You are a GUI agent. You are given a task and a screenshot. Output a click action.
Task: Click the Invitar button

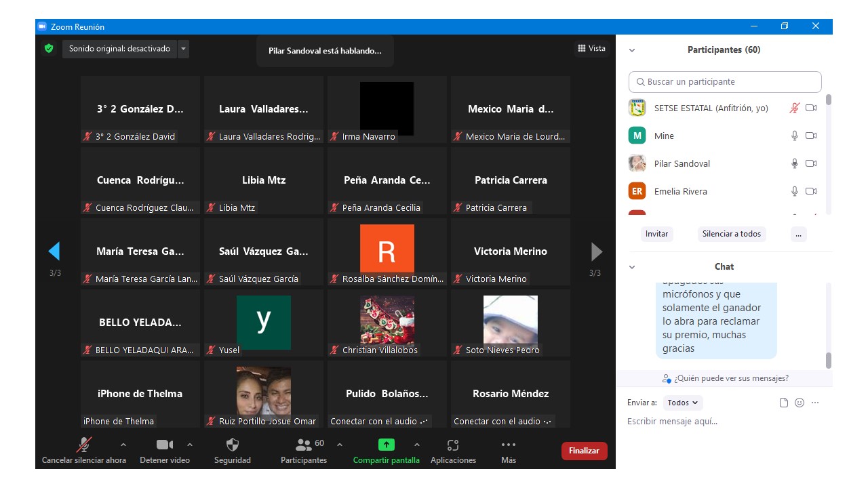tap(656, 234)
